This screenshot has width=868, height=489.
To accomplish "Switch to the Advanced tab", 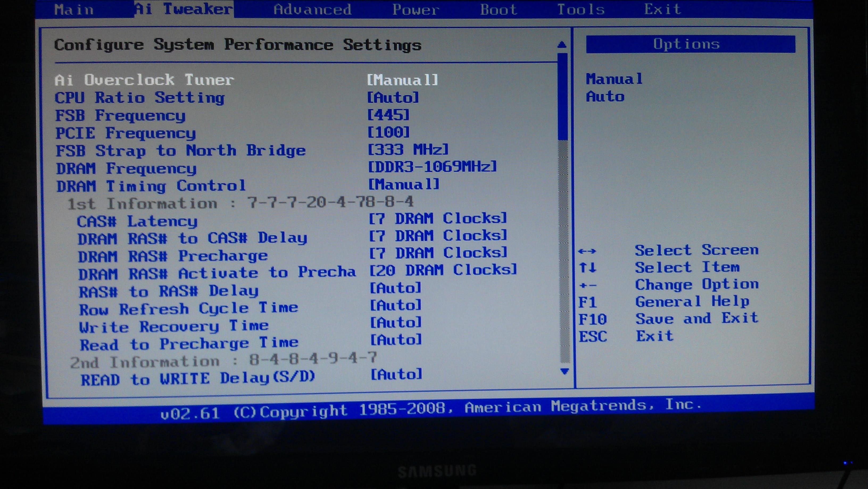I will (x=312, y=9).
